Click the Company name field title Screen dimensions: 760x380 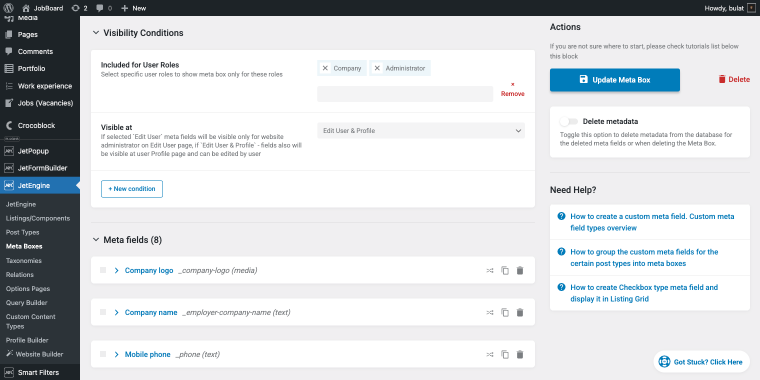click(x=151, y=313)
